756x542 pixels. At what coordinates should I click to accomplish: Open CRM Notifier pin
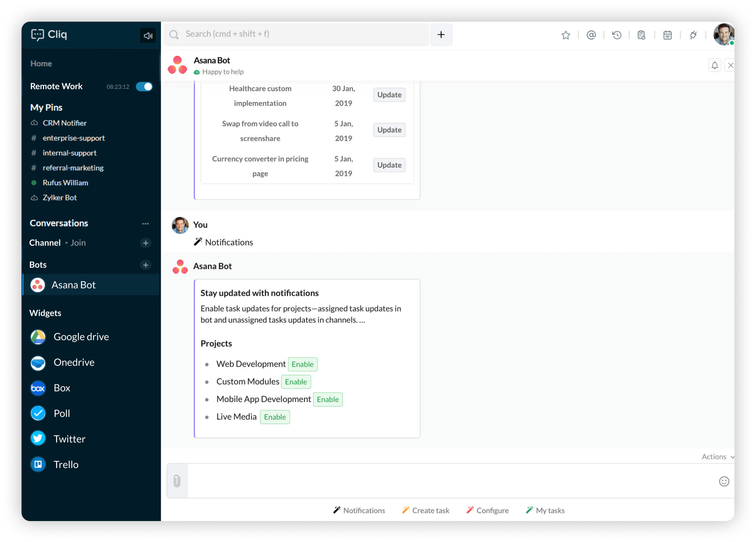point(59,123)
